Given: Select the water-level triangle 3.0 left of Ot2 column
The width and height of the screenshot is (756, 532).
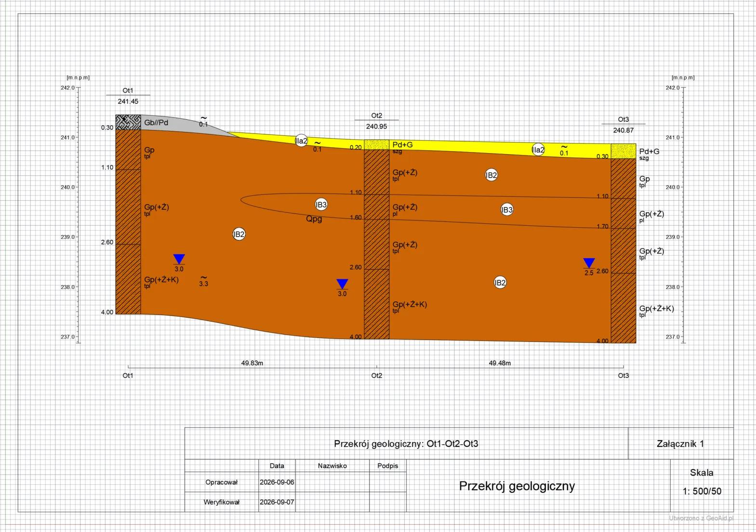Looking at the screenshot, I should (342, 284).
